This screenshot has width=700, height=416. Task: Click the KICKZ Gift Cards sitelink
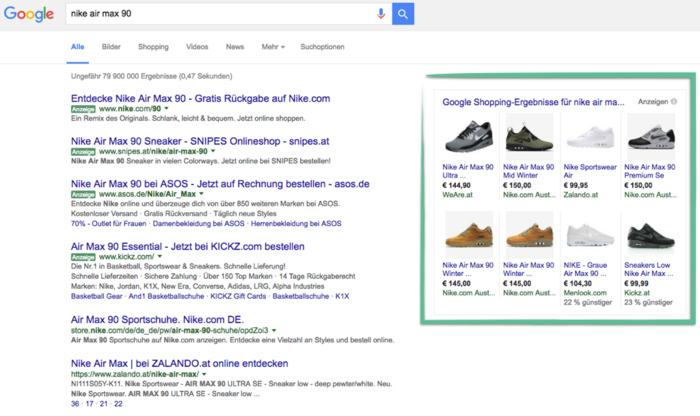(232, 298)
